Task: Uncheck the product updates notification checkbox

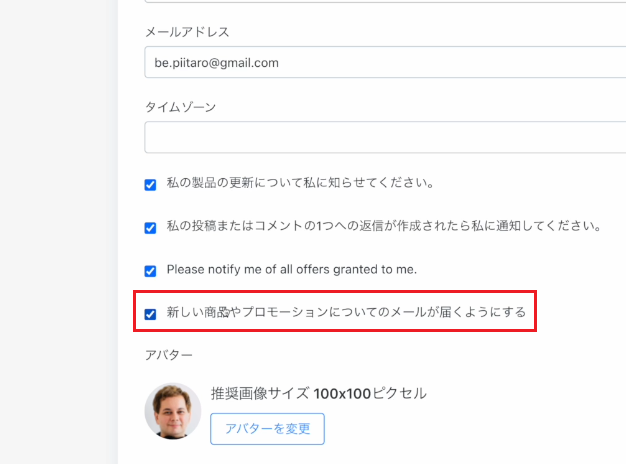Action: (x=150, y=185)
